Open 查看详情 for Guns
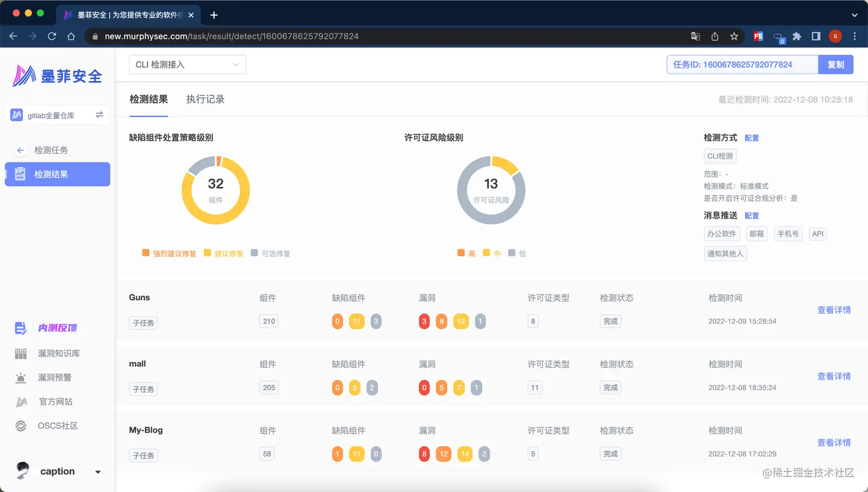 click(834, 310)
